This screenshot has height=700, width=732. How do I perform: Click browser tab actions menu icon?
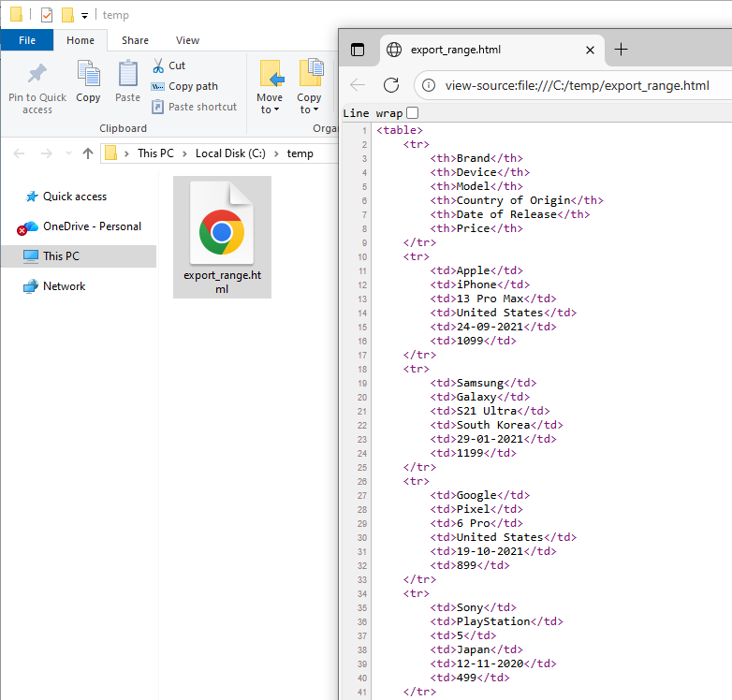pos(358,50)
